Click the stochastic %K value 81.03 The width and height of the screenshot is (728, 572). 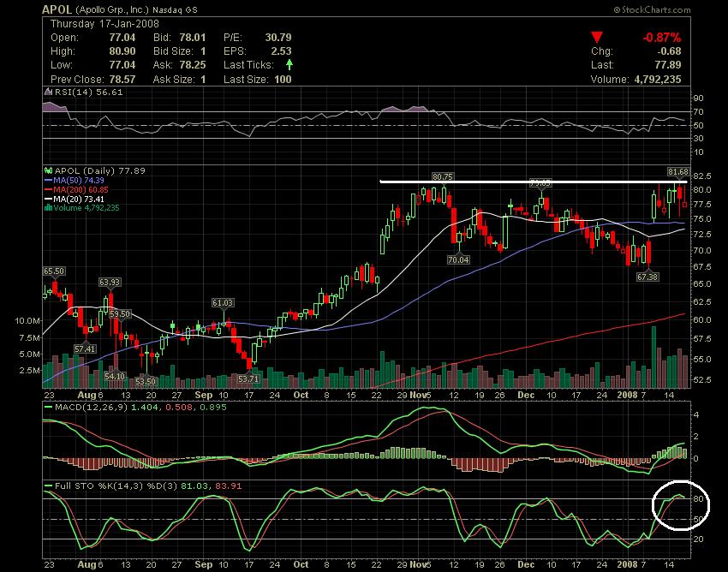tap(195, 486)
